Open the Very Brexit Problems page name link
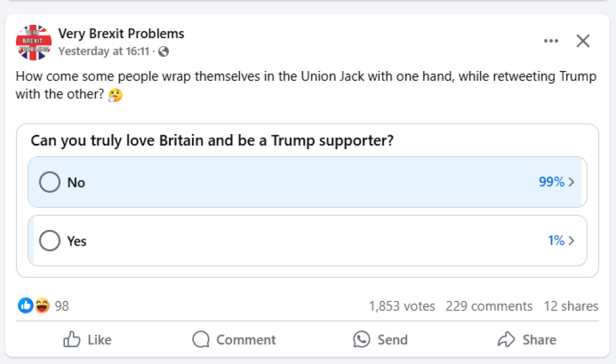The height and width of the screenshot is (364, 616). 121,33
